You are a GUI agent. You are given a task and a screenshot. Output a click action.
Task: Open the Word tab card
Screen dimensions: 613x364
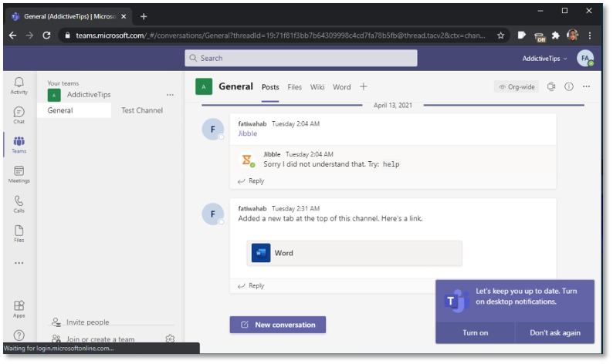[354, 253]
